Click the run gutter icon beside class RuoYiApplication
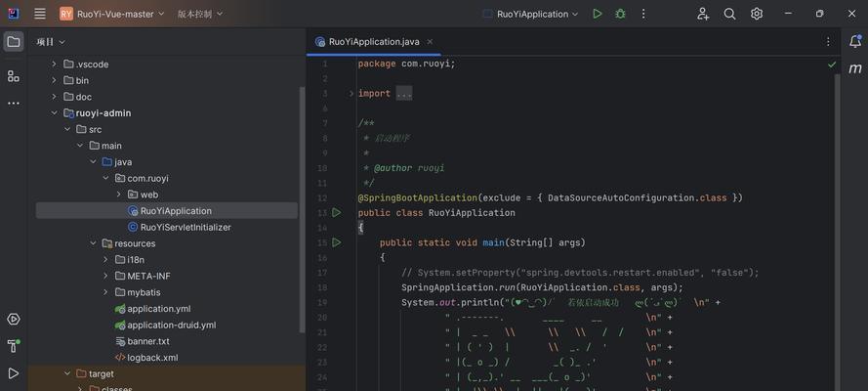Viewport: 868px width, 391px height. tap(336, 213)
